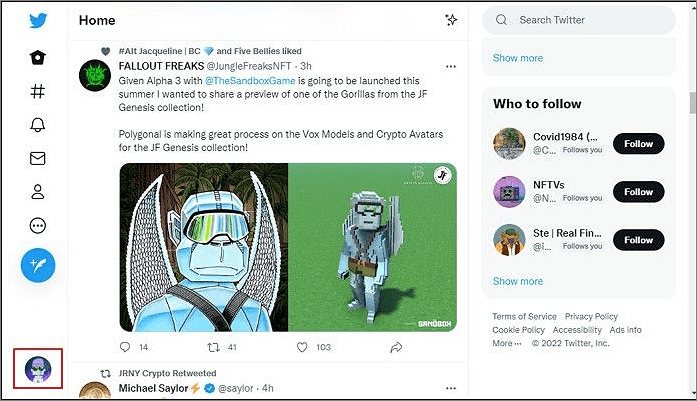Open the Profile person icon
The image size is (697, 401).
coord(38,192)
